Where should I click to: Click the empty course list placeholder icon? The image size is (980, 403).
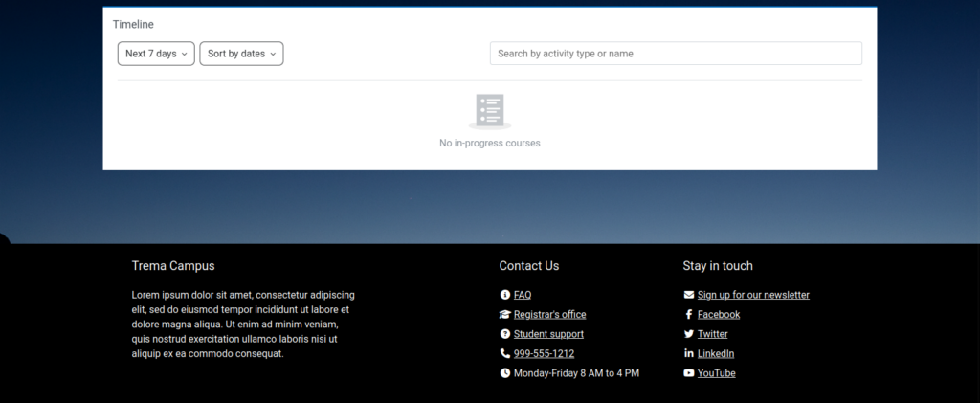(x=489, y=111)
